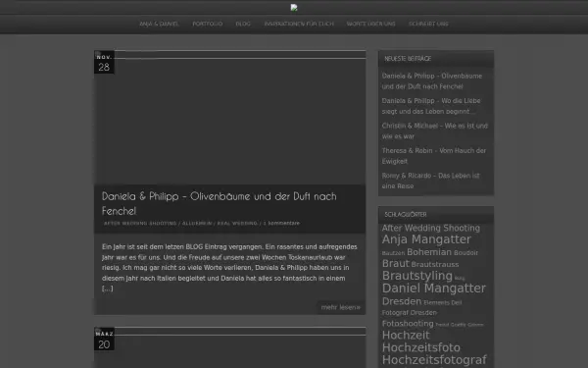
Task: Open WORTE ÜBER UNS menu item
Action: [x=370, y=24]
